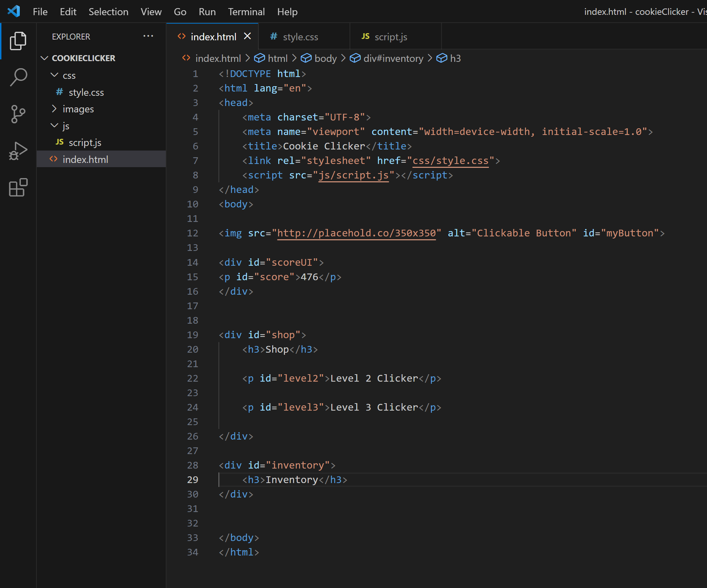Click line number 29 in gutter
Image resolution: width=707 pixels, height=588 pixels.
(x=193, y=480)
